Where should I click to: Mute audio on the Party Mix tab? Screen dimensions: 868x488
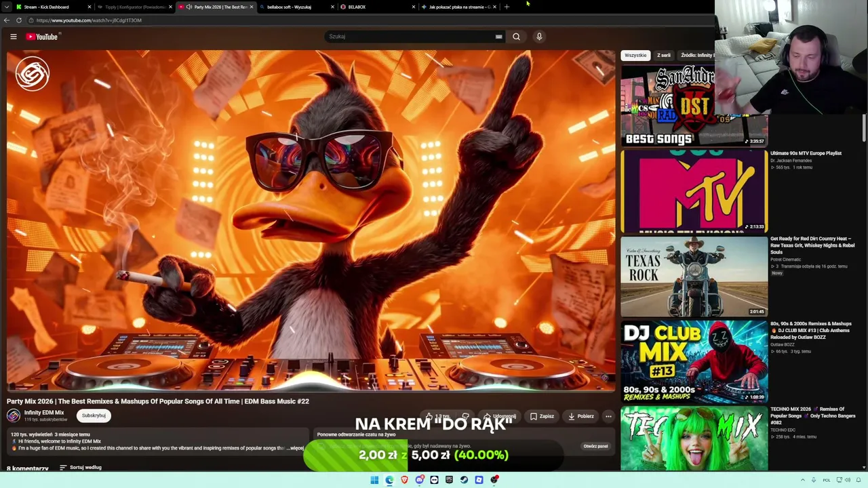tap(189, 7)
